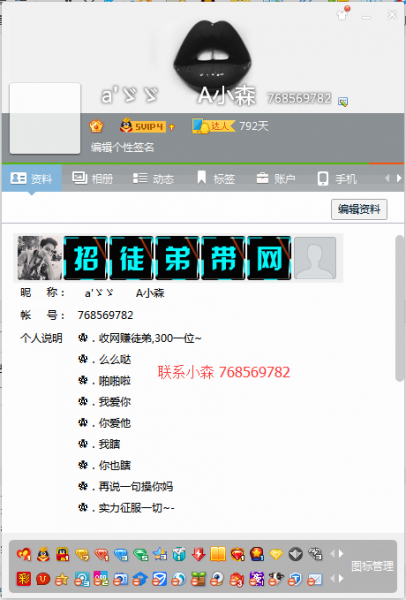
Task: Click the yellow diamond 7 icon
Action: click(82, 554)
